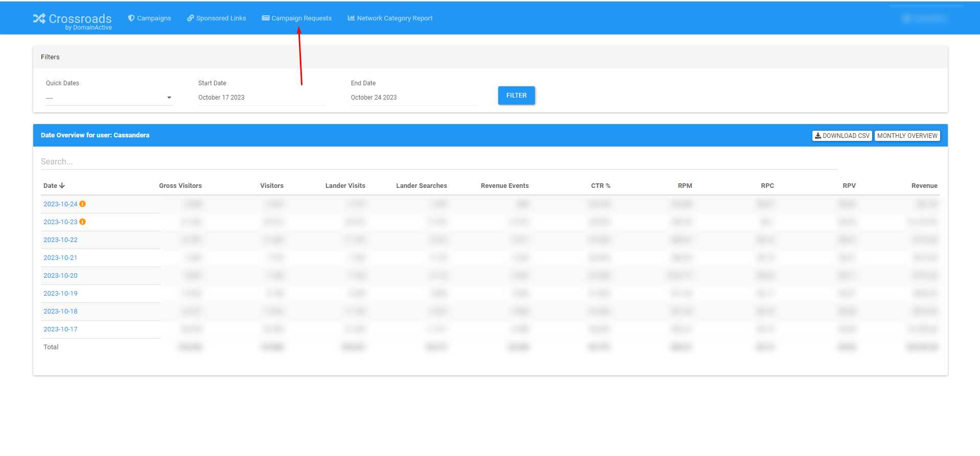Open the 2023-10-24 date link
The width and height of the screenshot is (980, 456).
(60, 204)
